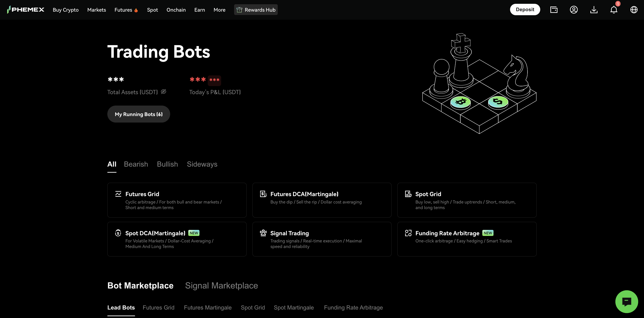Select the Funding Rate Arbitrage bot card
This screenshot has height=318, width=644.
[x=466, y=239]
